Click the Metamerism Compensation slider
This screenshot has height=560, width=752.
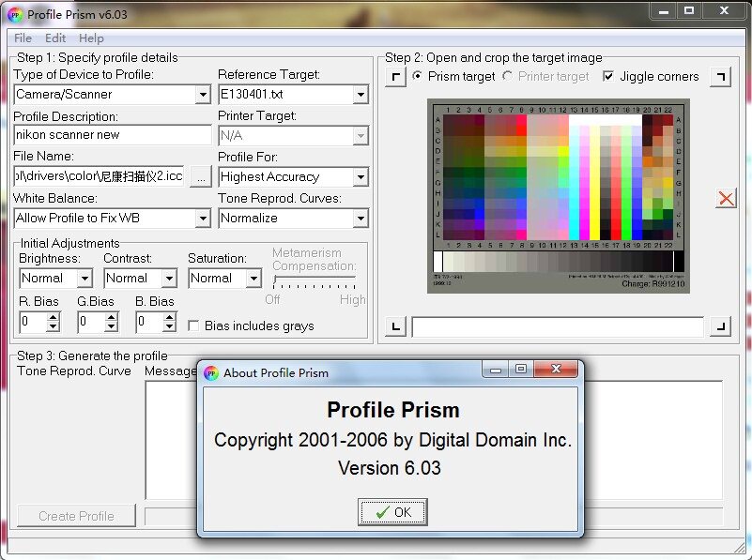[315, 281]
